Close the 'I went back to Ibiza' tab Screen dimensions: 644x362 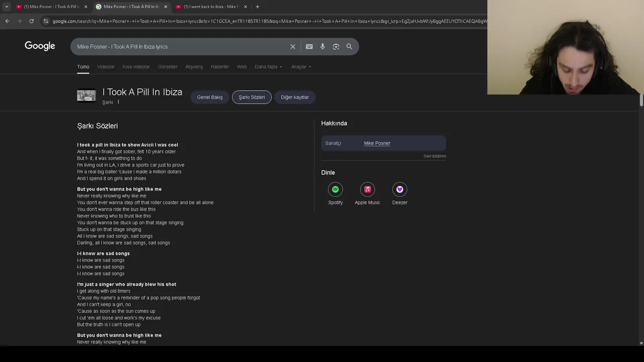(246, 7)
